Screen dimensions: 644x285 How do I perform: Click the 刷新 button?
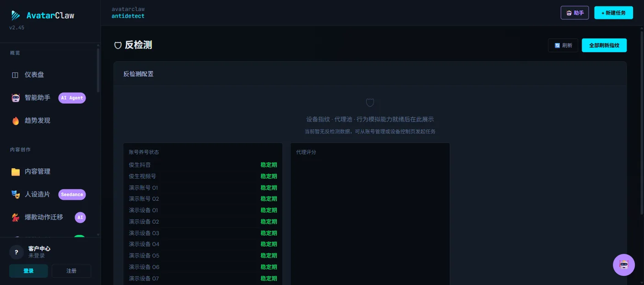(x=563, y=45)
